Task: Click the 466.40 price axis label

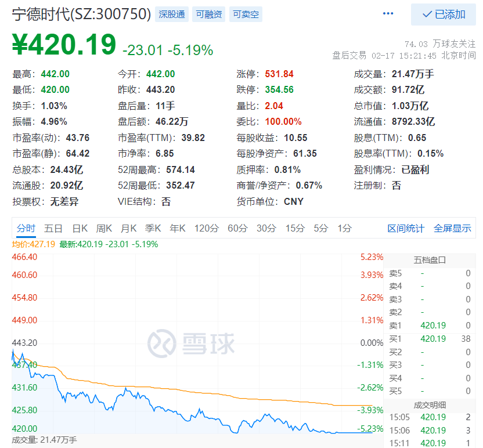Action: [x=24, y=257]
